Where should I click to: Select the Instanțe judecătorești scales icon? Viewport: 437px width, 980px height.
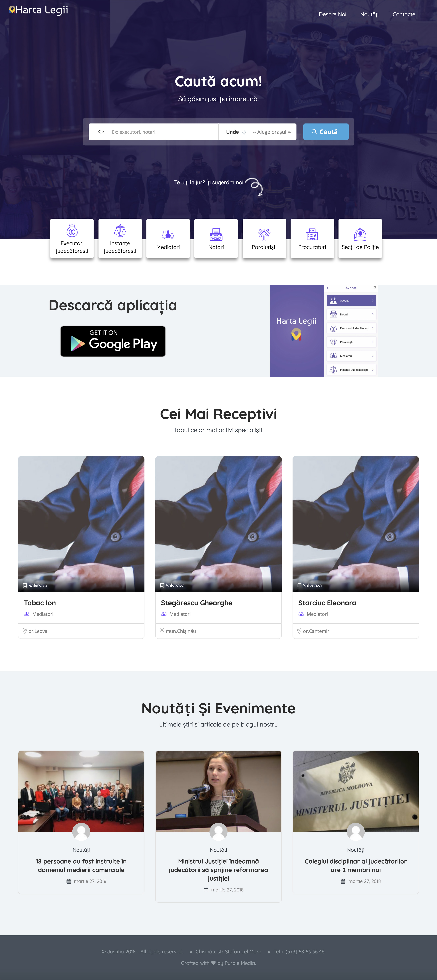pyautogui.click(x=120, y=230)
